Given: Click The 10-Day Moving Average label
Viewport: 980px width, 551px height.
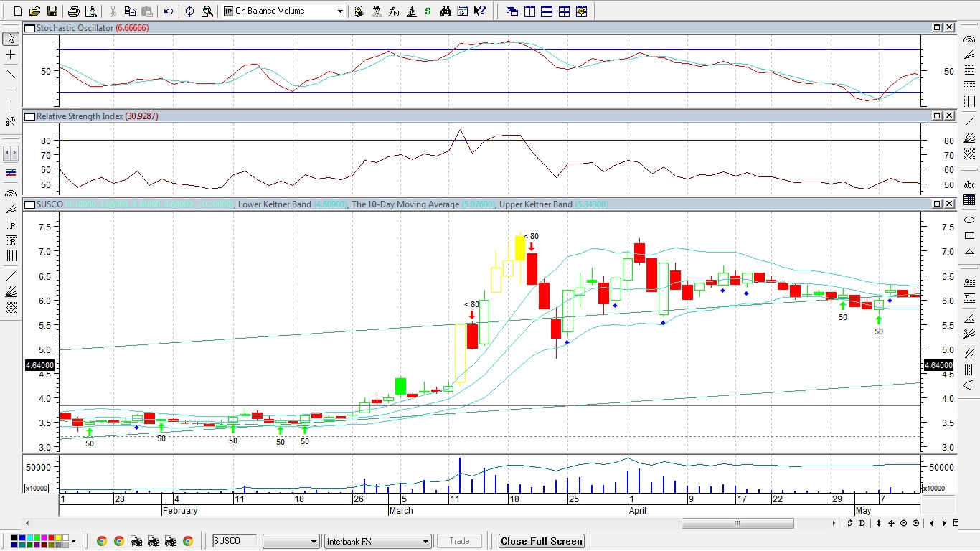Looking at the screenshot, I should click(405, 204).
